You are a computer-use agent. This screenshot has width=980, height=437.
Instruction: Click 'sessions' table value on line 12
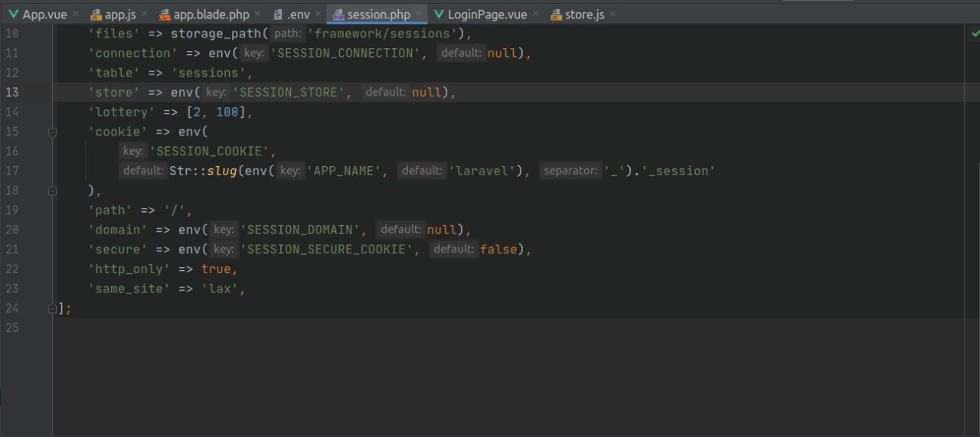[207, 73]
